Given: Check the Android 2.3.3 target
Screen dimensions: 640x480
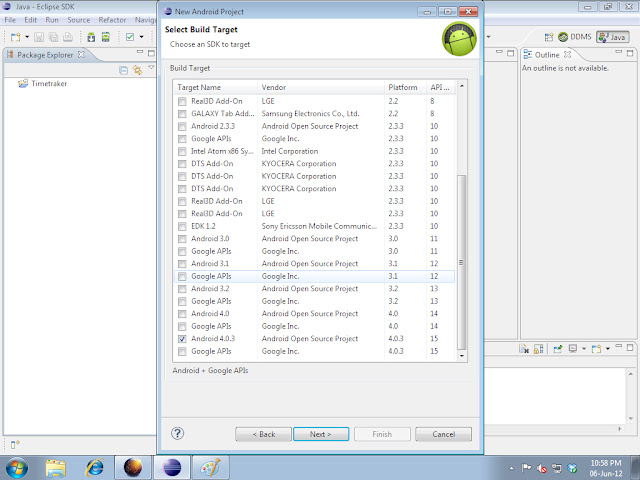Looking at the screenshot, I should coord(182,127).
